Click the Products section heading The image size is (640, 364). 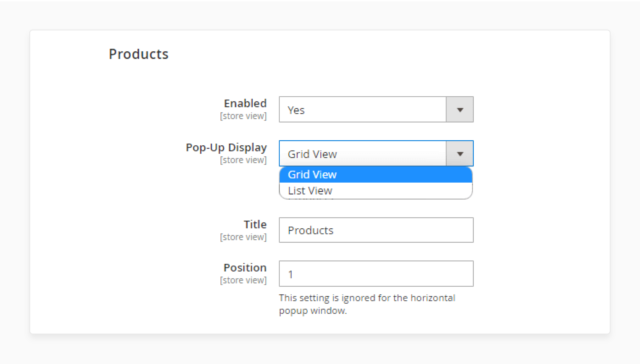[139, 54]
